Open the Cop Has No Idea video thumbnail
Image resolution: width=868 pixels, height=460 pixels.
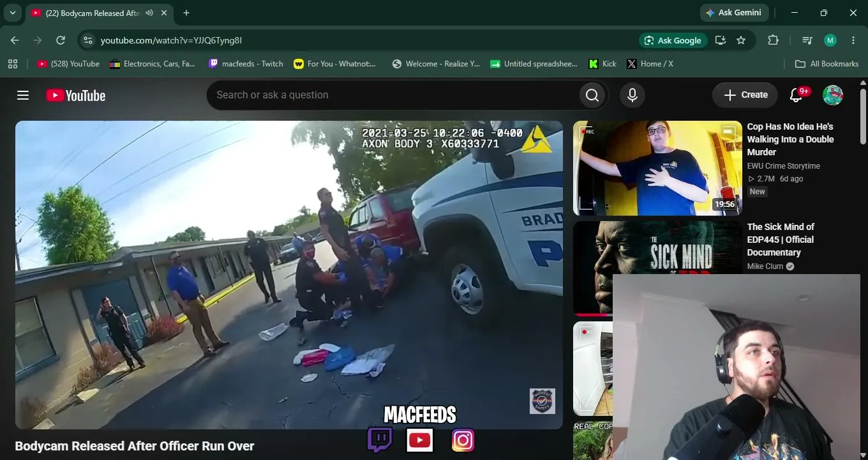(657, 168)
